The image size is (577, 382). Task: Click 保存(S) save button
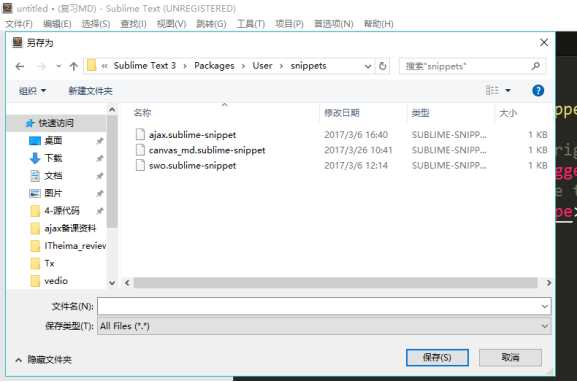tap(437, 357)
